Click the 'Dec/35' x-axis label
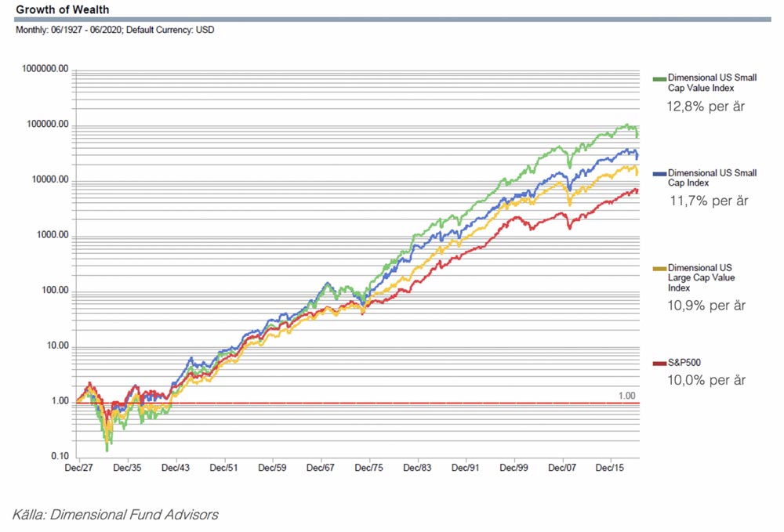Screen dimensions: 784x532 point(127,468)
